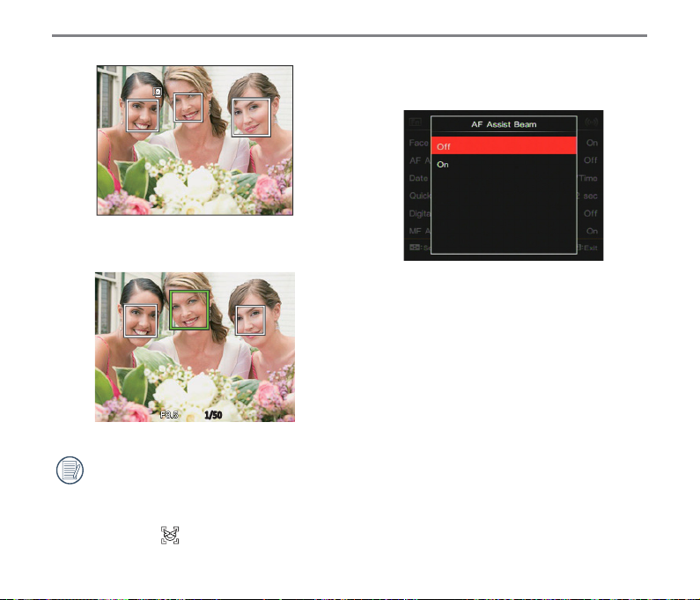700x600 pixels.
Task: Click the AF Assist Beam menu title
Action: [504, 124]
